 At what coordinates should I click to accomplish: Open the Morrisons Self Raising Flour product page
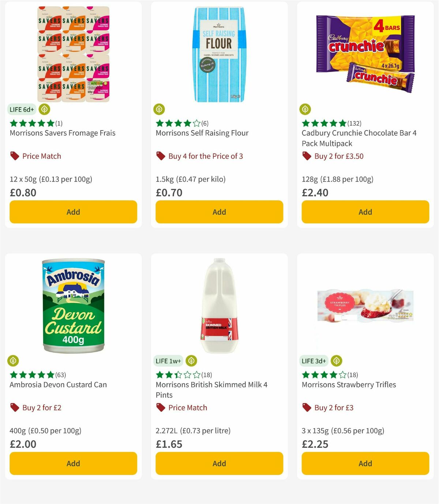coord(202,133)
